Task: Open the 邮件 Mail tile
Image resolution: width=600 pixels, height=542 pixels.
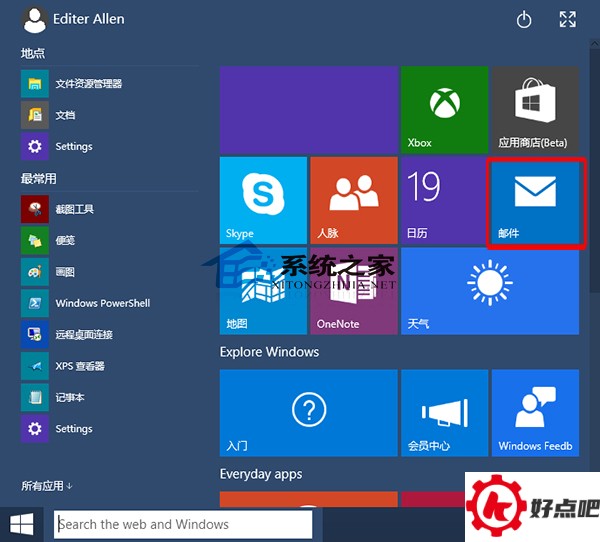Action: pos(536,203)
